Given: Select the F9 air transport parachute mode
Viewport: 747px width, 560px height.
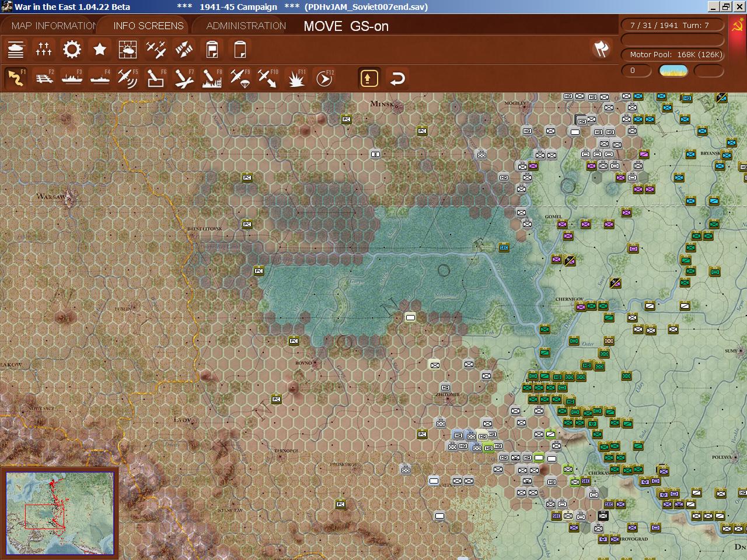Looking at the screenshot, I should [240, 78].
